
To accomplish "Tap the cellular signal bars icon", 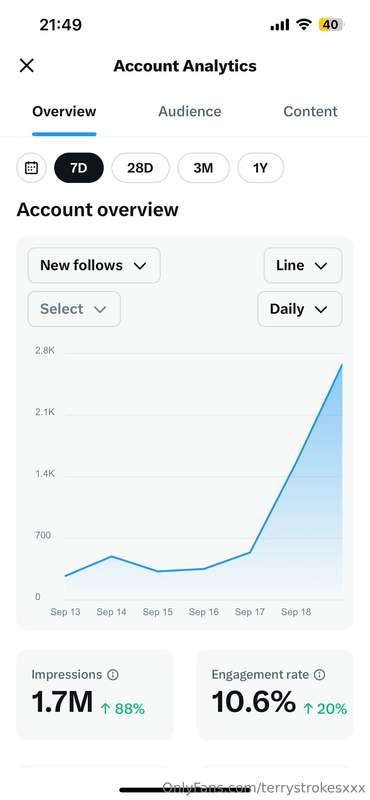I will point(280,24).
